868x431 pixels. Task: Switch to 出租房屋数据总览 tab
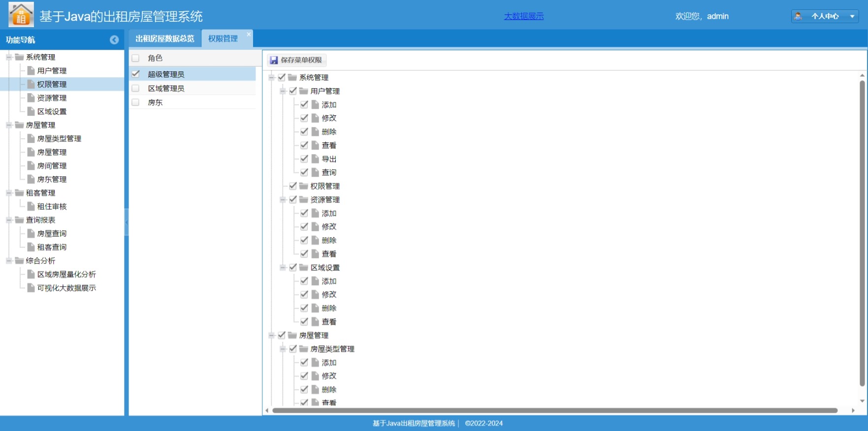point(165,38)
